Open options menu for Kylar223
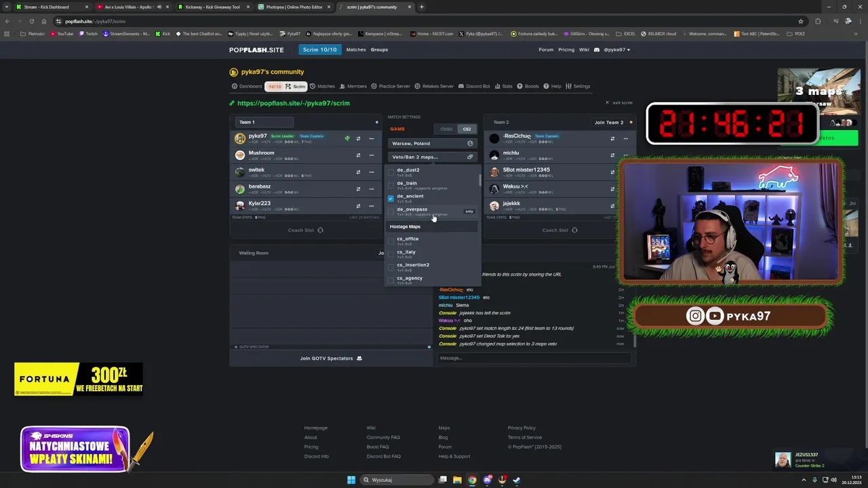This screenshot has height=488, width=868. pos(371,206)
